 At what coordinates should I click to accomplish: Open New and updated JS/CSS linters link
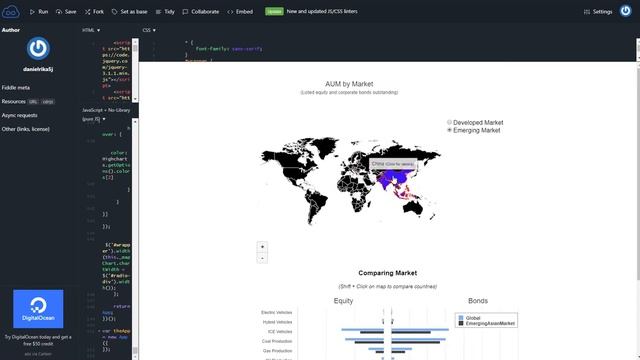click(x=322, y=11)
